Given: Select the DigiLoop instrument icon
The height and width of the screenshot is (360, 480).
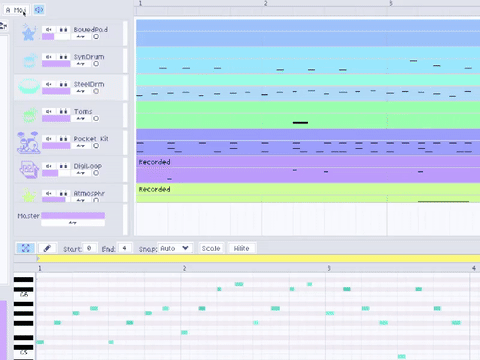Looking at the screenshot, I should pos(29,169).
